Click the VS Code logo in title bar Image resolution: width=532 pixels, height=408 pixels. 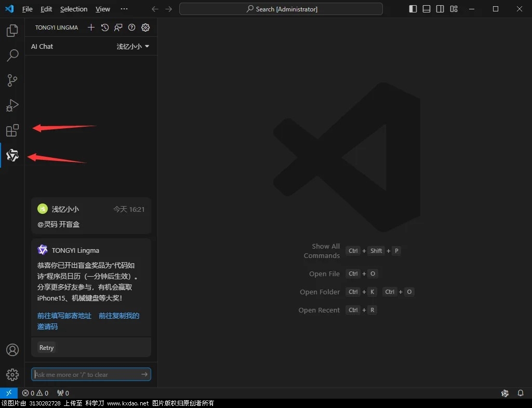tap(9, 9)
